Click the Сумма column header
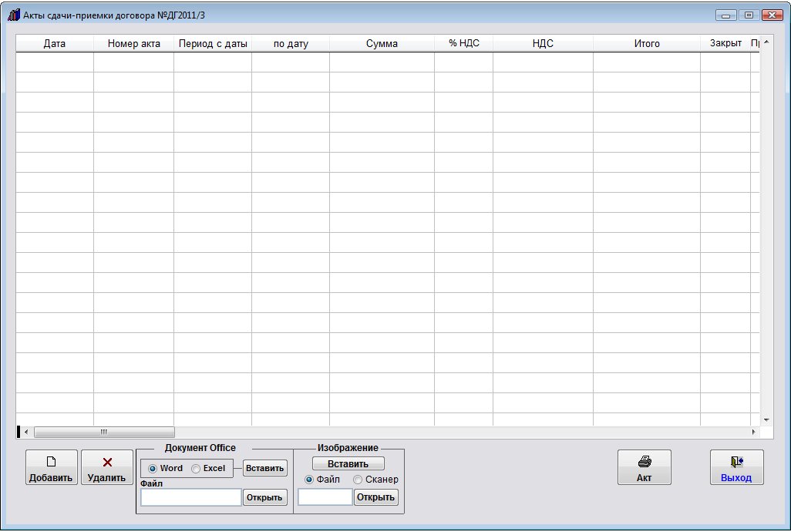Viewport: 791px width, 532px height. [x=382, y=43]
